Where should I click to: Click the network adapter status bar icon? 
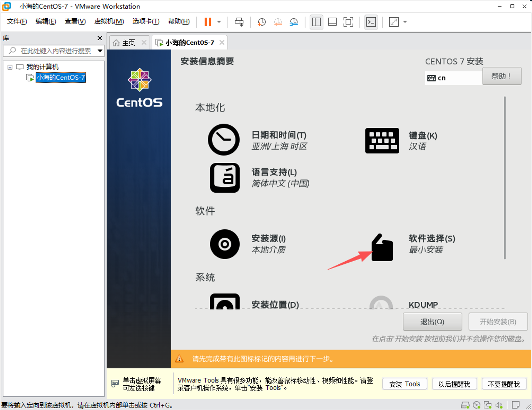pos(488,405)
